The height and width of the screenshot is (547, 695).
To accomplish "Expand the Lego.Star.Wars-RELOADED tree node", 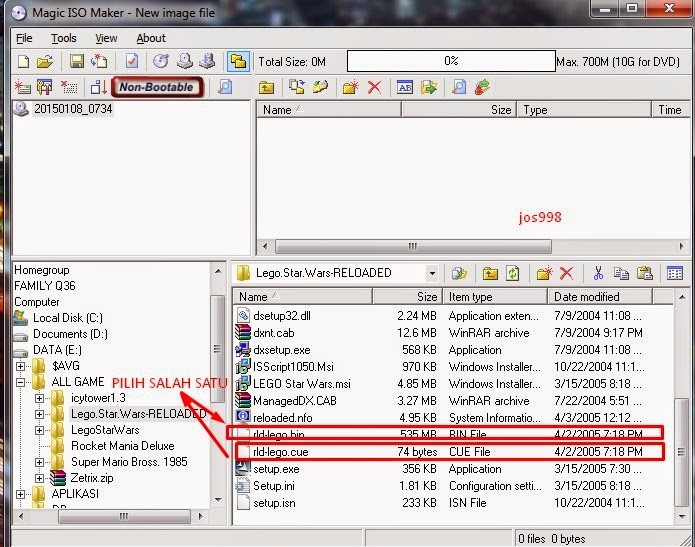I will click(x=39, y=414).
